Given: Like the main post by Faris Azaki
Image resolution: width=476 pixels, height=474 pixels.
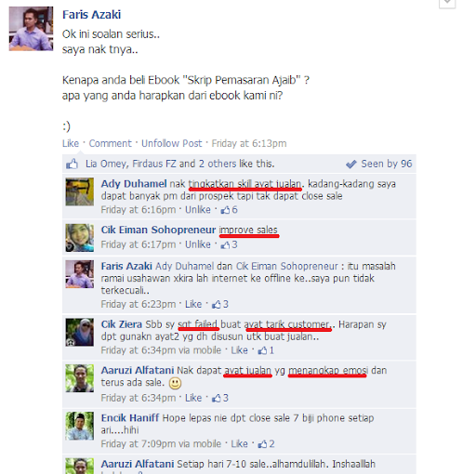Looking at the screenshot, I should 71,143.
